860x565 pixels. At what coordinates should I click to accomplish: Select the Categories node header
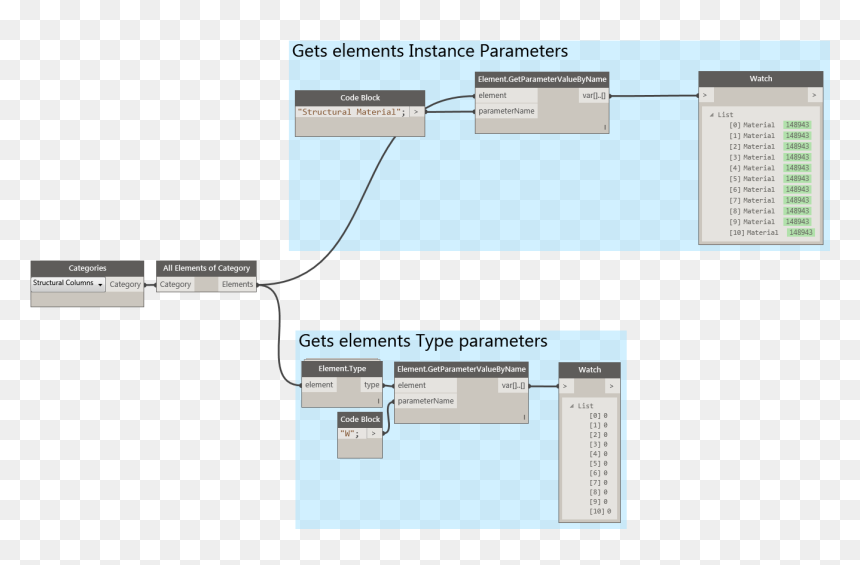click(x=87, y=268)
